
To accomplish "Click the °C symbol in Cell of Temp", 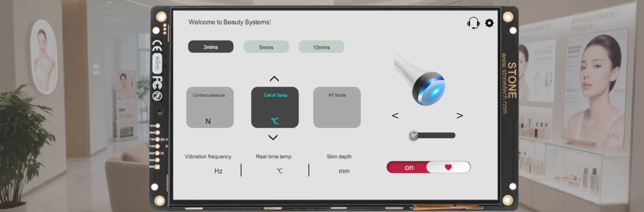I will [x=275, y=121].
